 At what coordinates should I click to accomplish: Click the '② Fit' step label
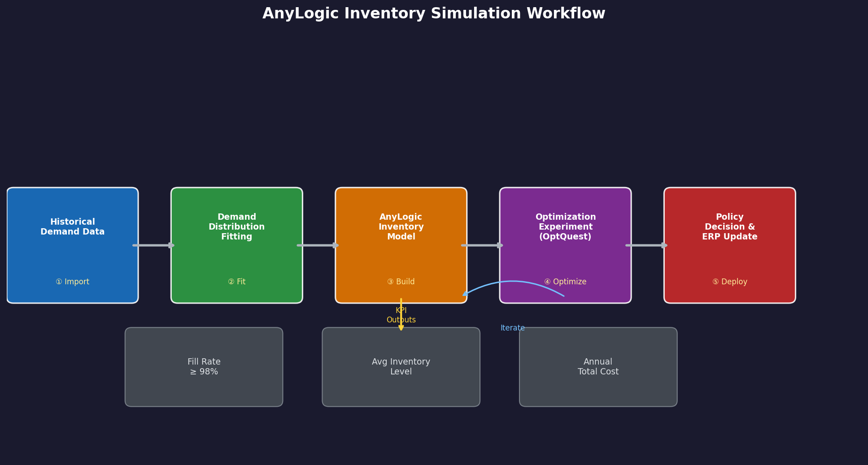coord(237,282)
